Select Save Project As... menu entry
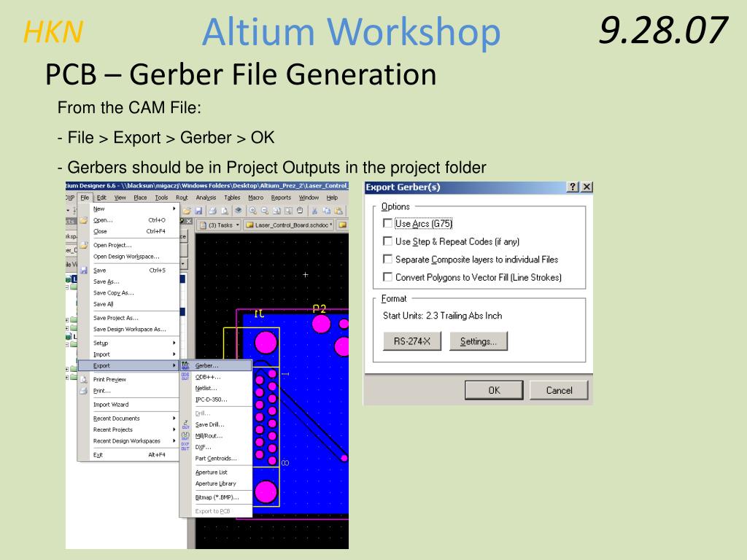 [116, 318]
